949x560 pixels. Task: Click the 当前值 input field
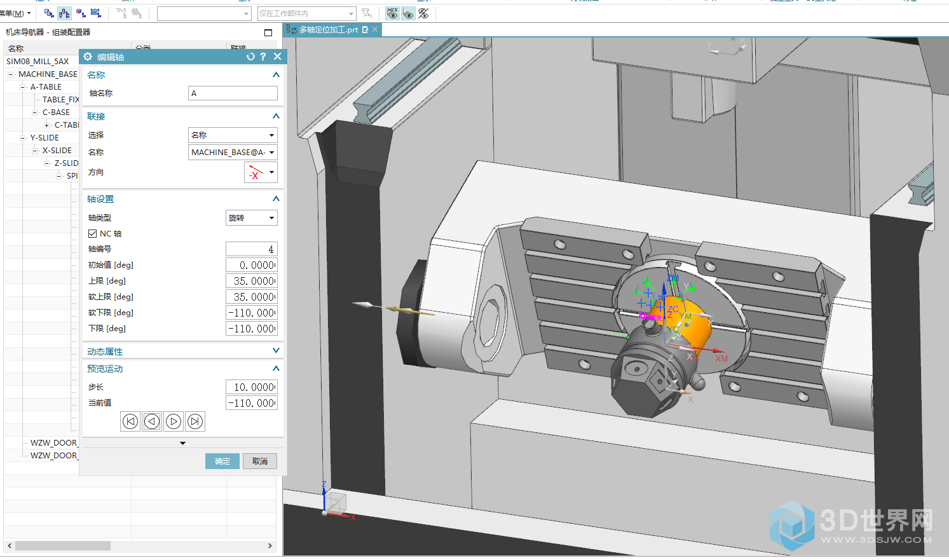click(x=252, y=403)
